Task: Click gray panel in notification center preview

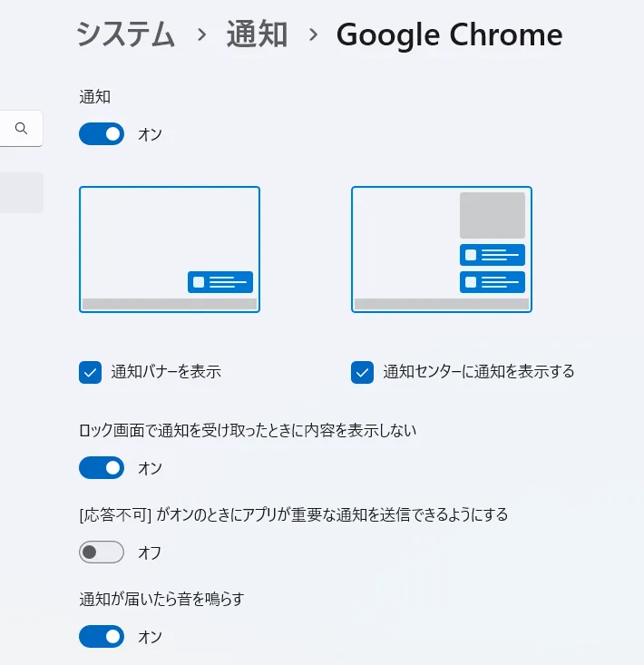Action: 493,215
